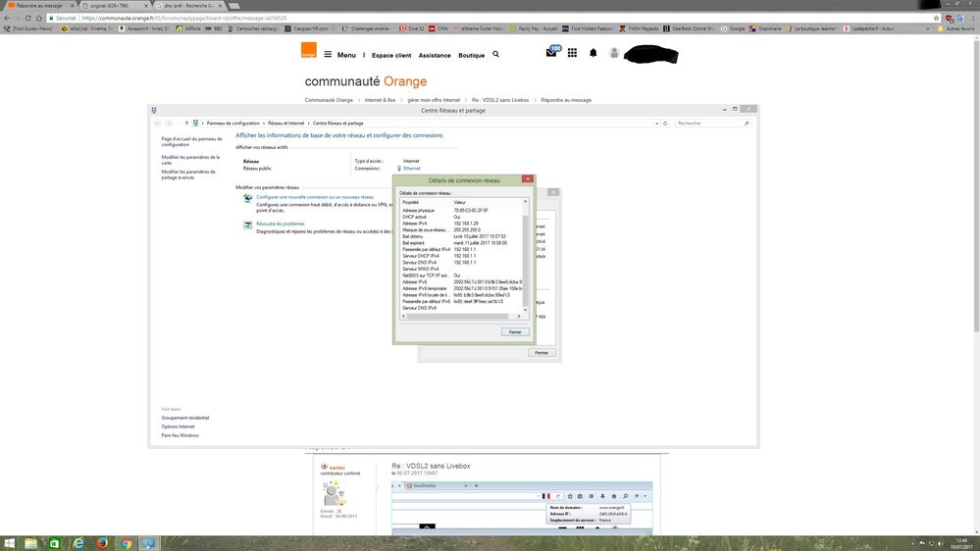
Task: Click the Pare-feu Windows link
Action: click(180, 435)
